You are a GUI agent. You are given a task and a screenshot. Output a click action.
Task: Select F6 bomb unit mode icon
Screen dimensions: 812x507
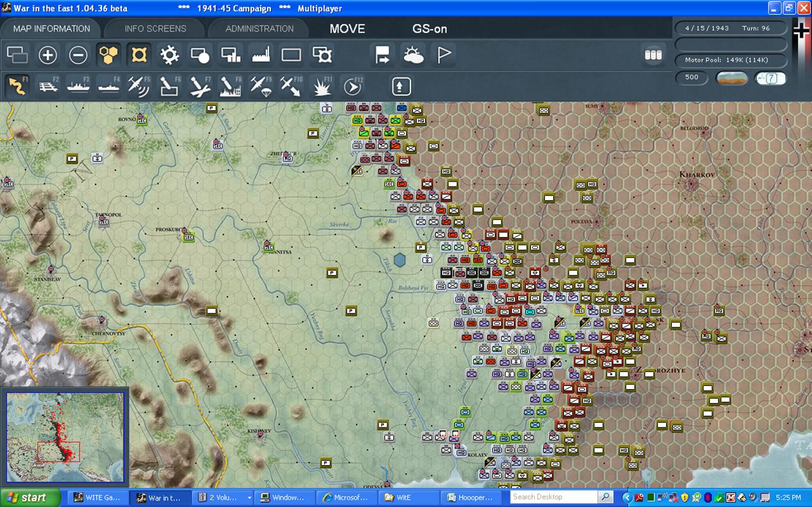(x=170, y=86)
